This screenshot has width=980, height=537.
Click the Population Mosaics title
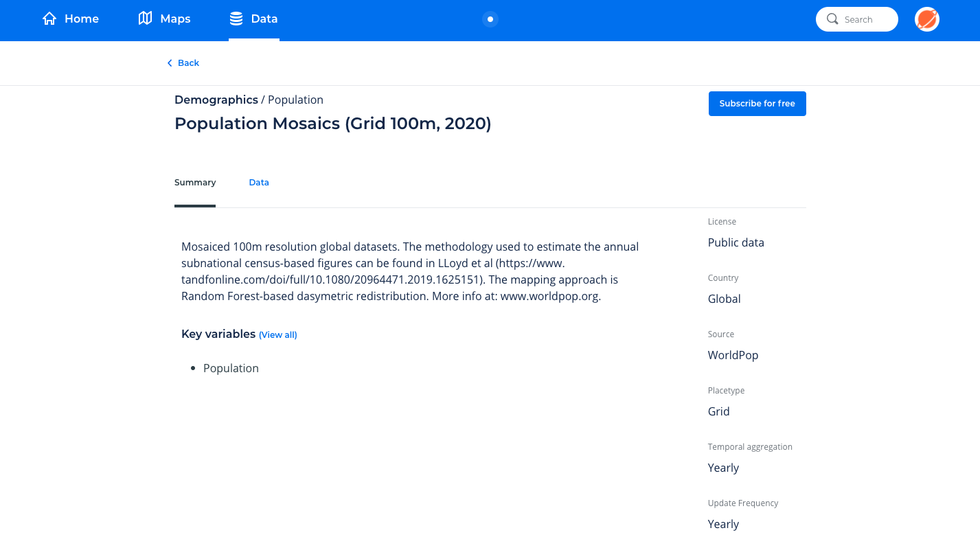pyautogui.click(x=333, y=124)
